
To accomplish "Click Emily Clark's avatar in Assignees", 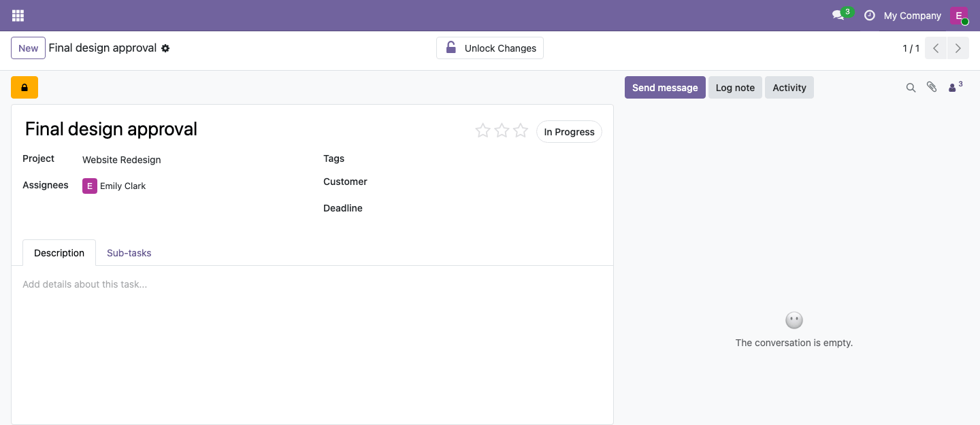I will [90, 186].
